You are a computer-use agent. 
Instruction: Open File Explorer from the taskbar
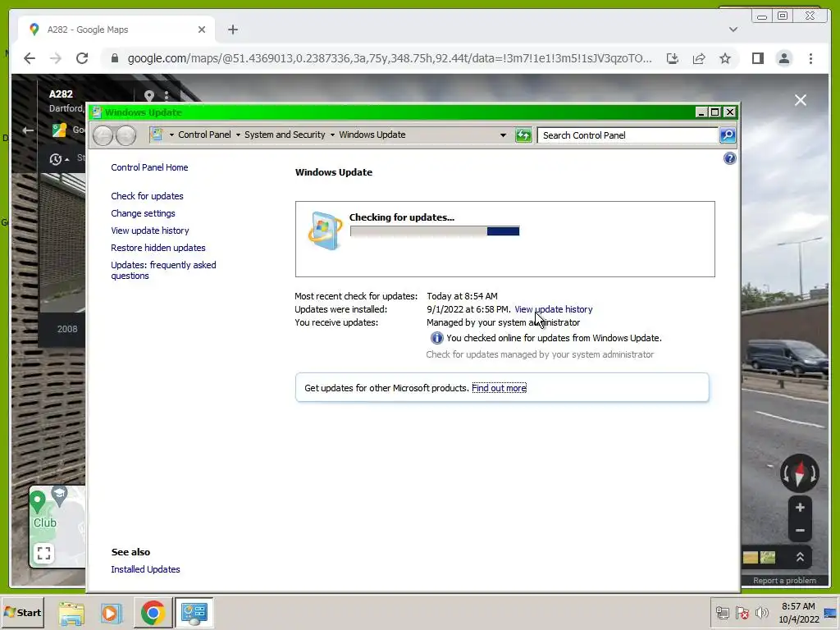(x=71, y=613)
